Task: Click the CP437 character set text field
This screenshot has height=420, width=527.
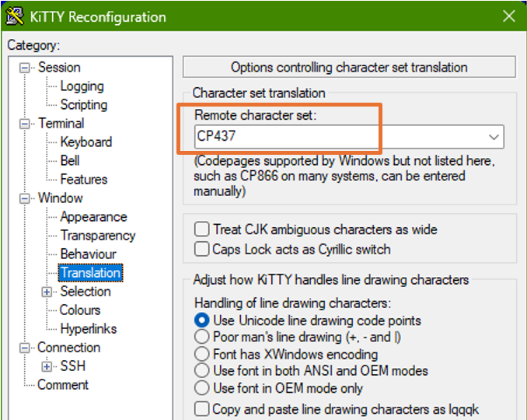Action: tap(334, 137)
